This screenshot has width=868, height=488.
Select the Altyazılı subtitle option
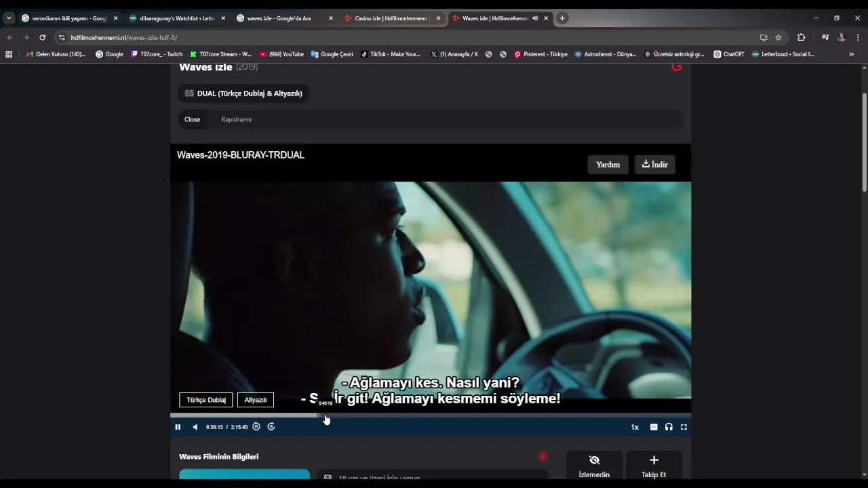tap(256, 400)
